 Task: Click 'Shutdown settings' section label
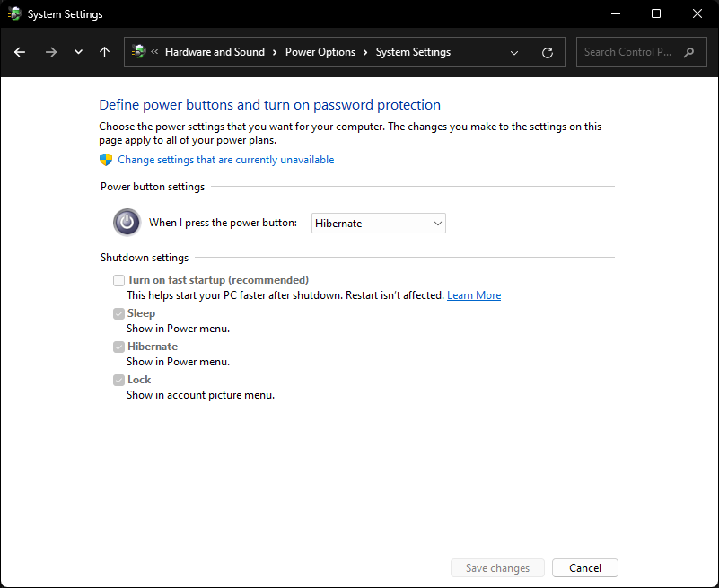[145, 258]
